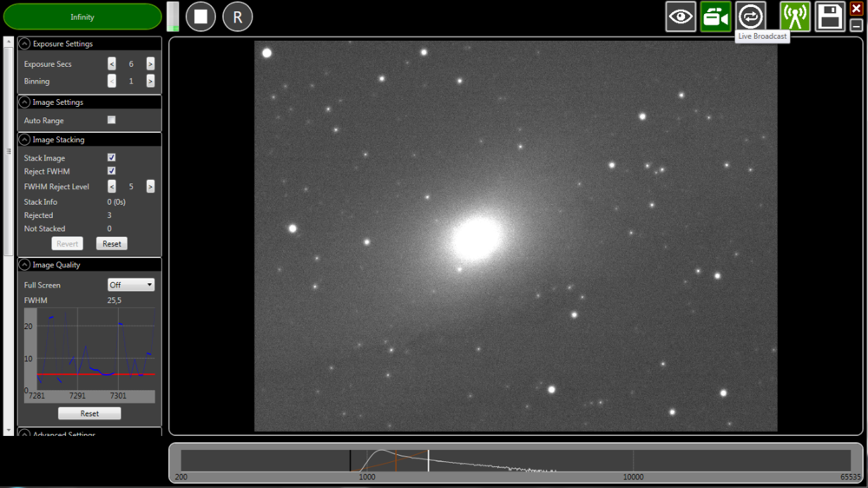This screenshot has width=868, height=488.
Task: Lower FWHM Reject Level with left arrow
Action: point(112,187)
